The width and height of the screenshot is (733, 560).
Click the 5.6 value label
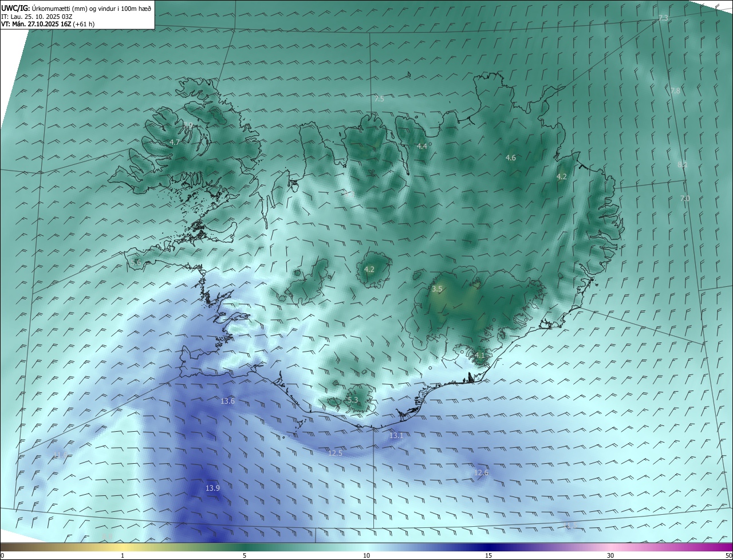pos(136,262)
